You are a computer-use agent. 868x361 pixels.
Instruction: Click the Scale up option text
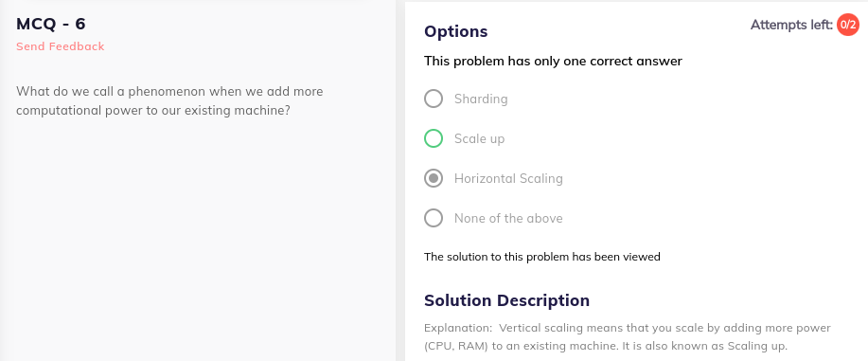pyautogui.click(x=479, y=138)
